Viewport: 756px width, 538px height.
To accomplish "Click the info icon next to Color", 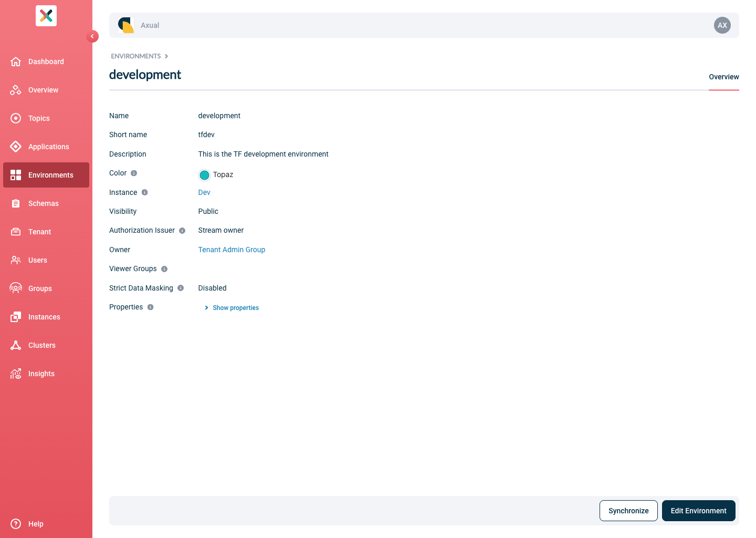I will 134,173.
